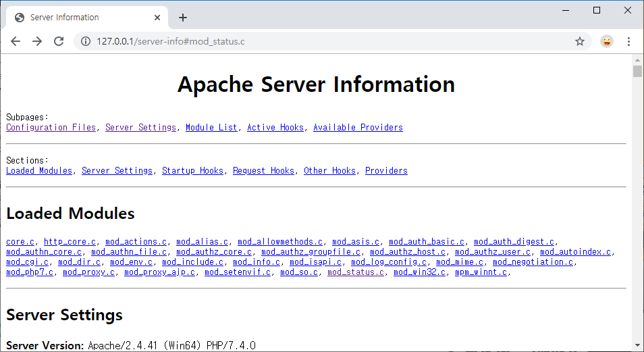Click the scrollbar down arrow
The image size is (644, 352).
(637, 345)
